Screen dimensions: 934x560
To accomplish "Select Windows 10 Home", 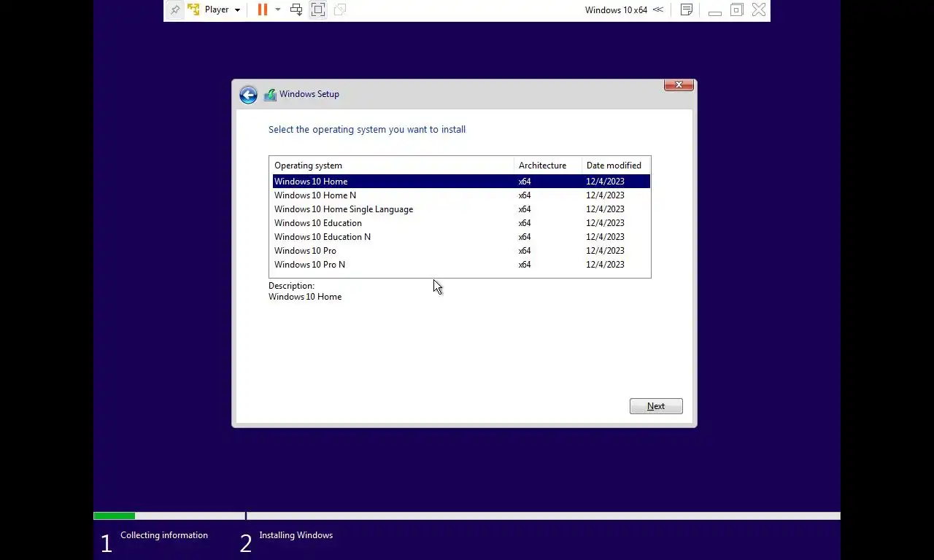I will tap(461, 182).
